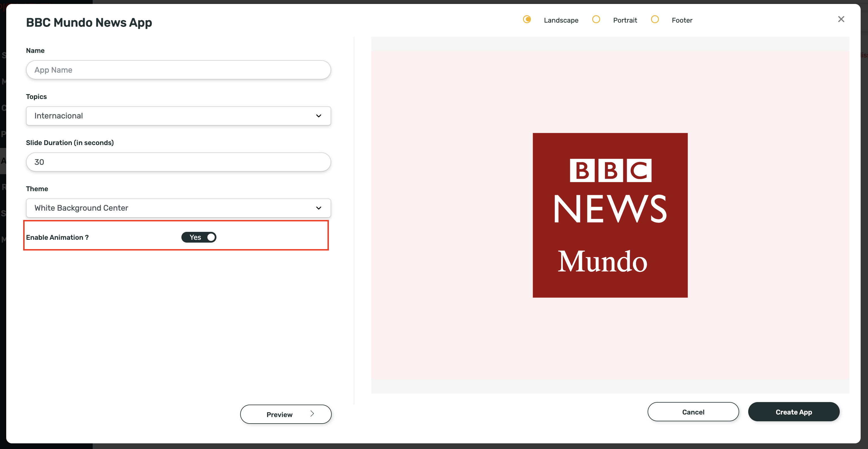This screenshot has height=449, width=868.
Task: Select the Landscape radio button
Action: [x=527, y=20]
